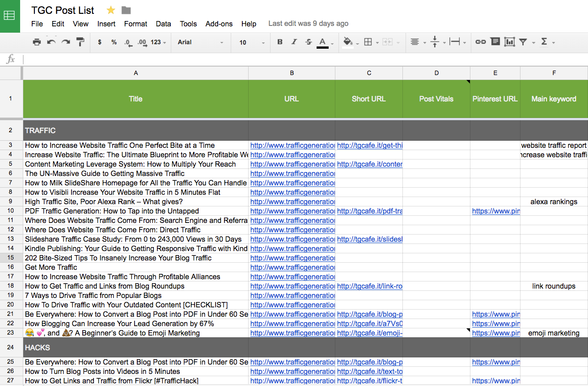Open the 123 number format menu
This screenshot has height=386, width=588.
click(155, 42)
